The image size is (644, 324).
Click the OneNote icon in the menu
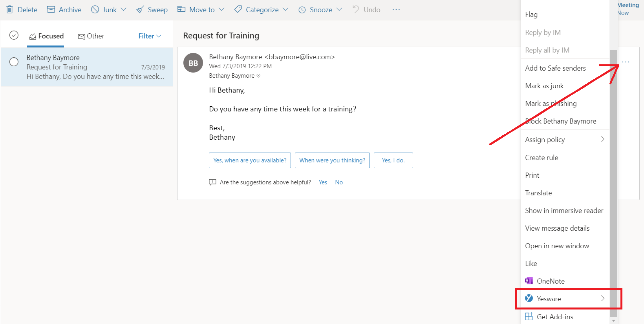coord(529,281)
